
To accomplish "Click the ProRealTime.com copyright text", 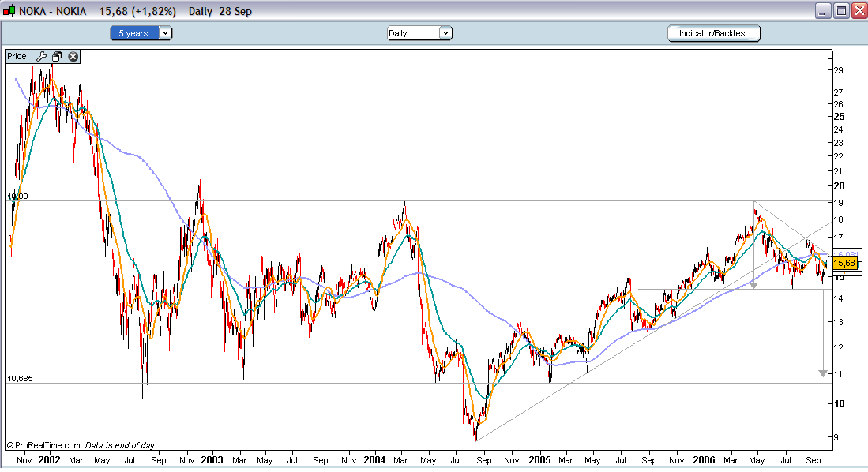I will coord(43,445).
